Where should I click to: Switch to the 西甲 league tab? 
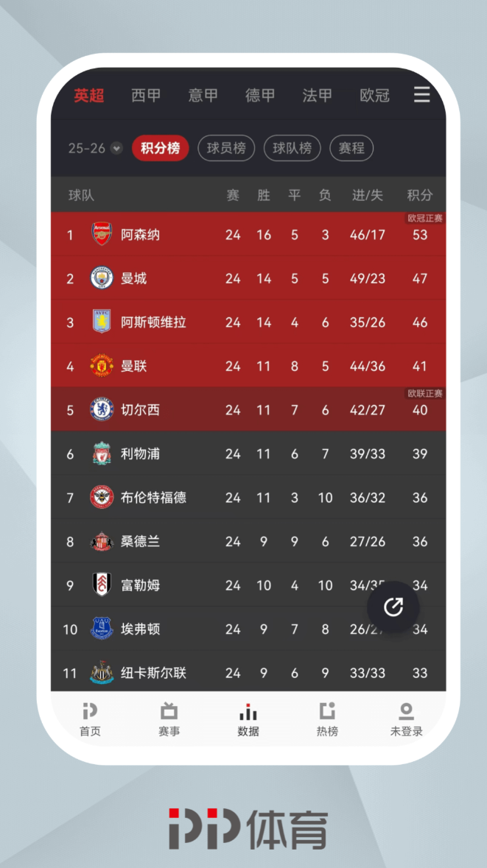pos(146,96)
